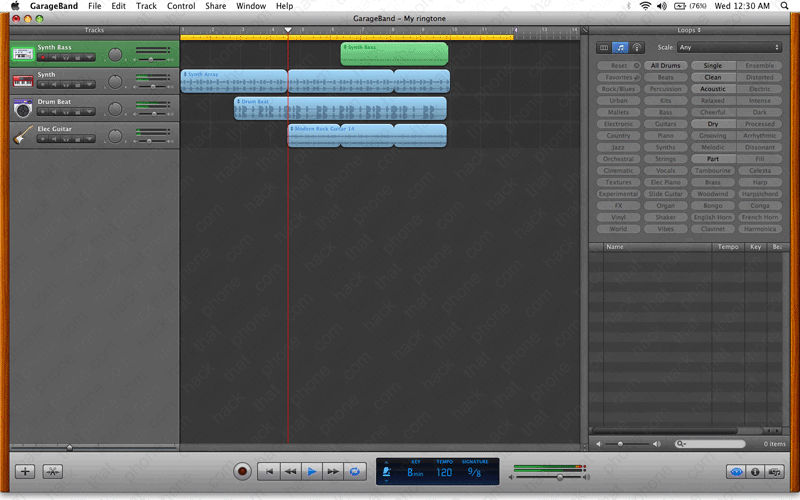Open the Track Info panel button
The image size is (800, 500).
point(755,471)
